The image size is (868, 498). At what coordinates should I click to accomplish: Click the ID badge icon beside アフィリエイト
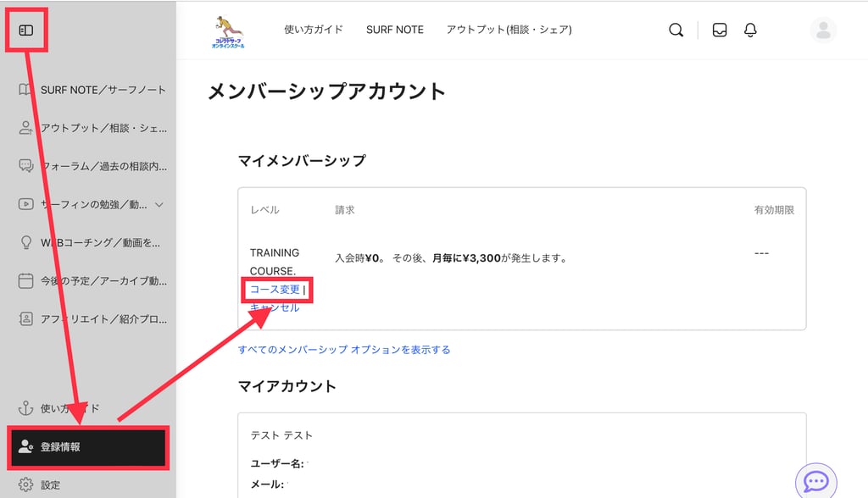tap(26, 318)
